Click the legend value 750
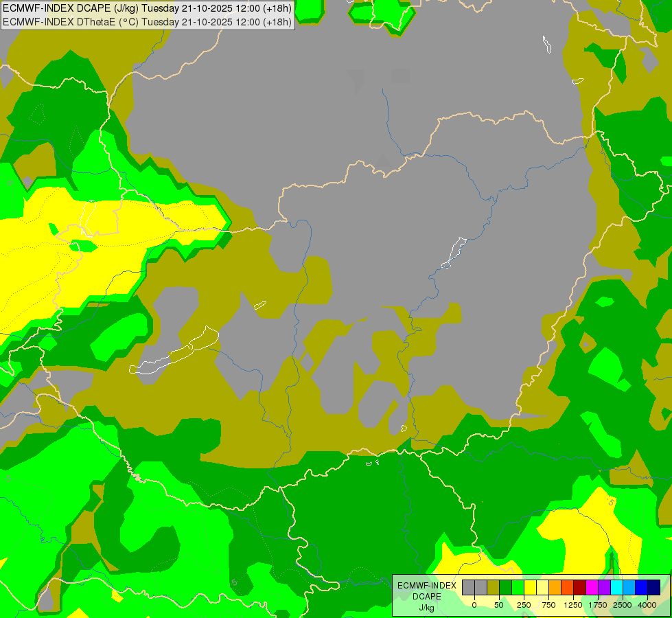This screenshot has height=618, width=672. pos(548,605)
